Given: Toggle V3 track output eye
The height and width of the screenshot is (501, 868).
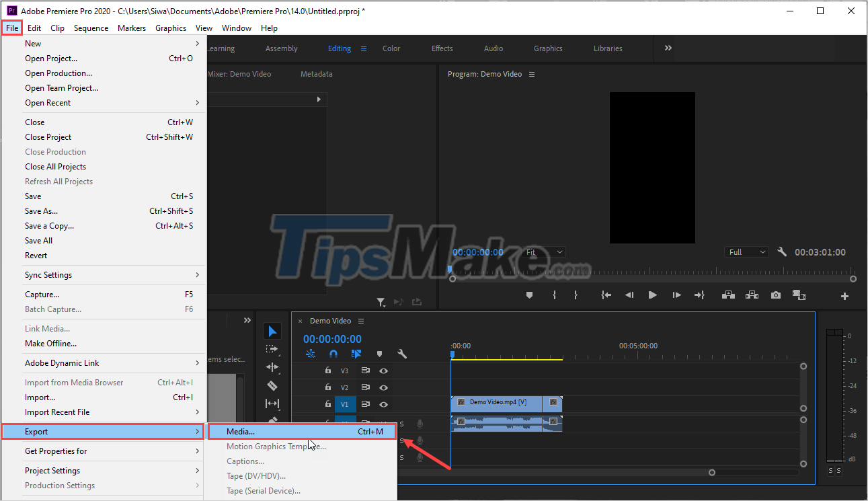Looking at the screenshot, I should click(x=383, y=371).
